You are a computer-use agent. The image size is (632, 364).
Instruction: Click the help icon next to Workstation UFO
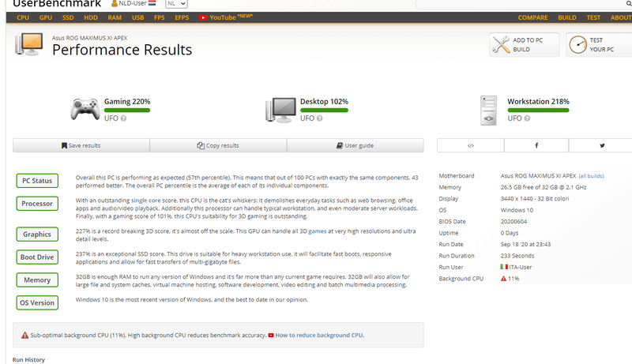(527, 118)
